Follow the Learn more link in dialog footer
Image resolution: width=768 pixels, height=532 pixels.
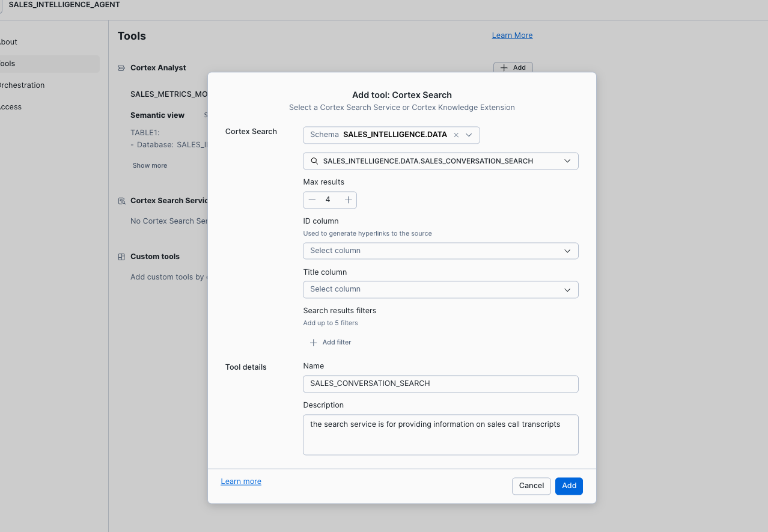coord(241,482)
